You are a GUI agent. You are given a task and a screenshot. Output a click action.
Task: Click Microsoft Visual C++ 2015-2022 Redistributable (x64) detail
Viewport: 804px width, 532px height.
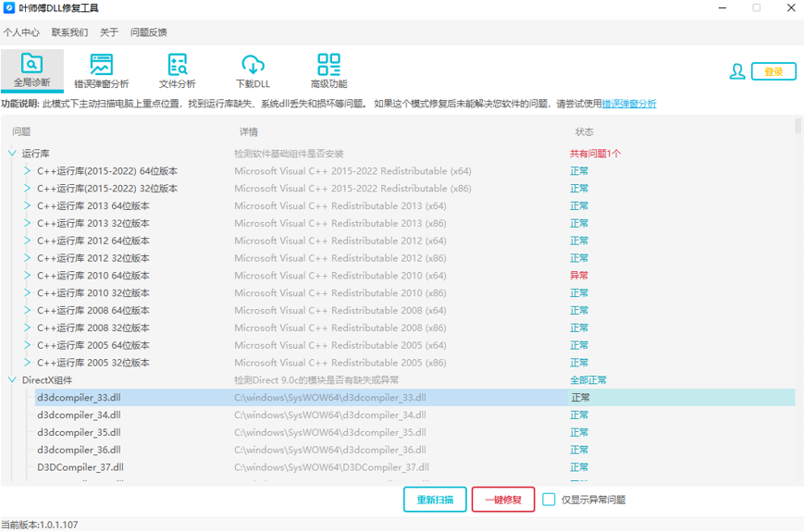tap(353, 170)
